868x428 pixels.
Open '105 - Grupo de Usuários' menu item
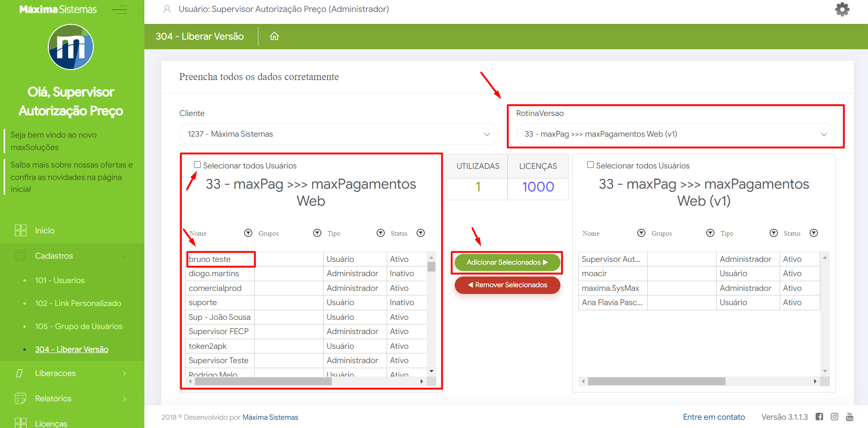(x=79, y=326)
